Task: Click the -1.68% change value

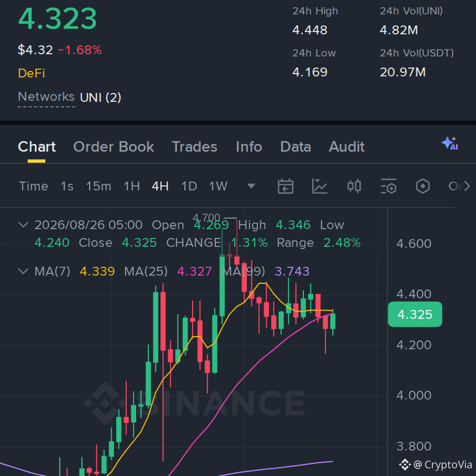Action: coord(80,50)
